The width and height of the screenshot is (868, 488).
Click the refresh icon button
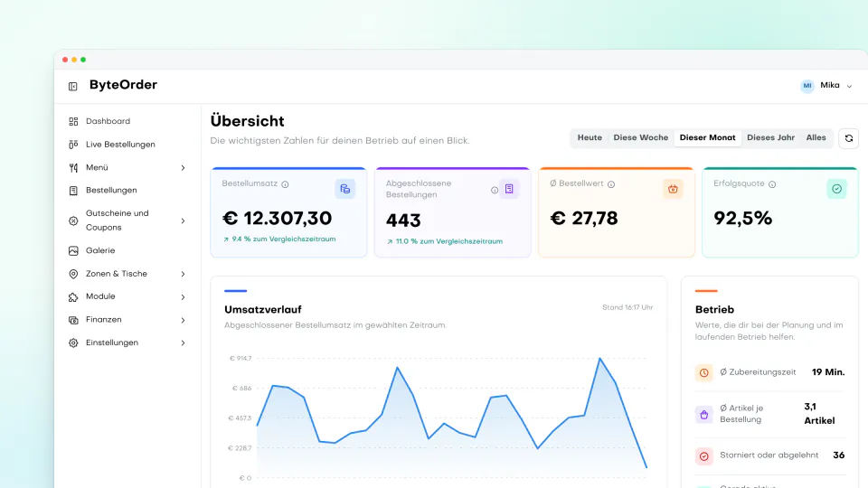tap(849, 138)
